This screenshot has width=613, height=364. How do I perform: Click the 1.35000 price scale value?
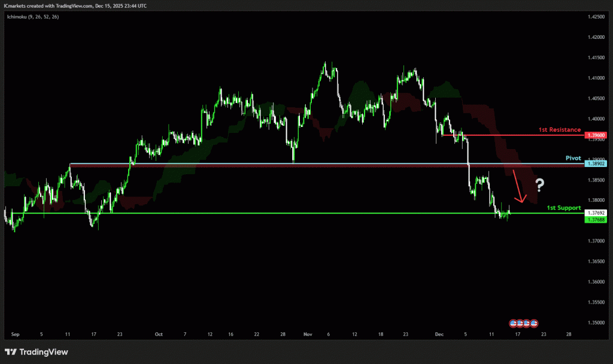coord(596,323)
